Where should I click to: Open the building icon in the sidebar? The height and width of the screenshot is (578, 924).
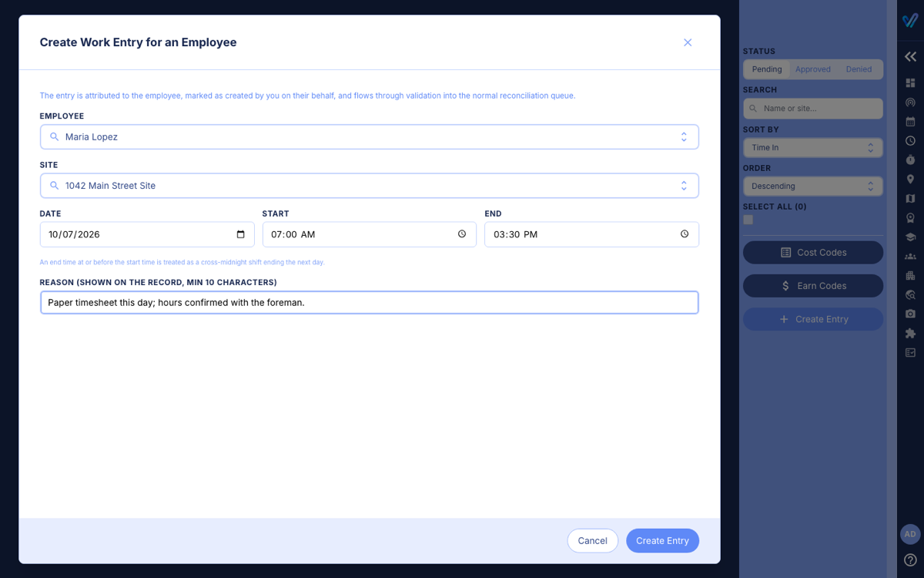coord(910,276)
